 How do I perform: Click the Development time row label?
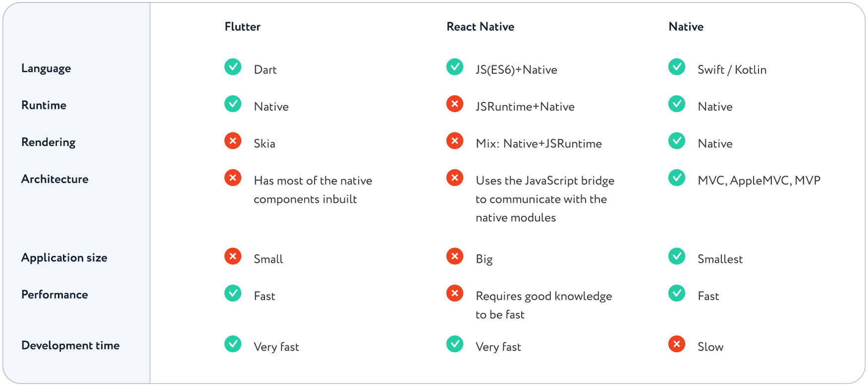[70, 345]
